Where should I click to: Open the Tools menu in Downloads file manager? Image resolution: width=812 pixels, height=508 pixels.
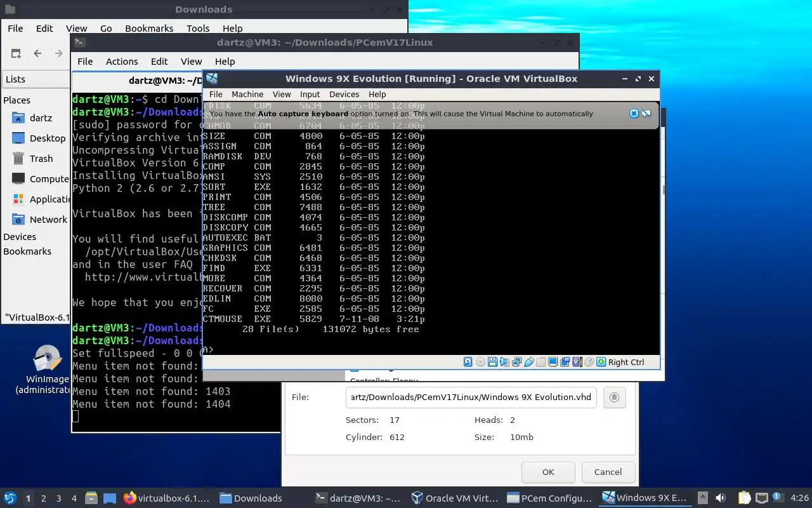click(198, 29)
